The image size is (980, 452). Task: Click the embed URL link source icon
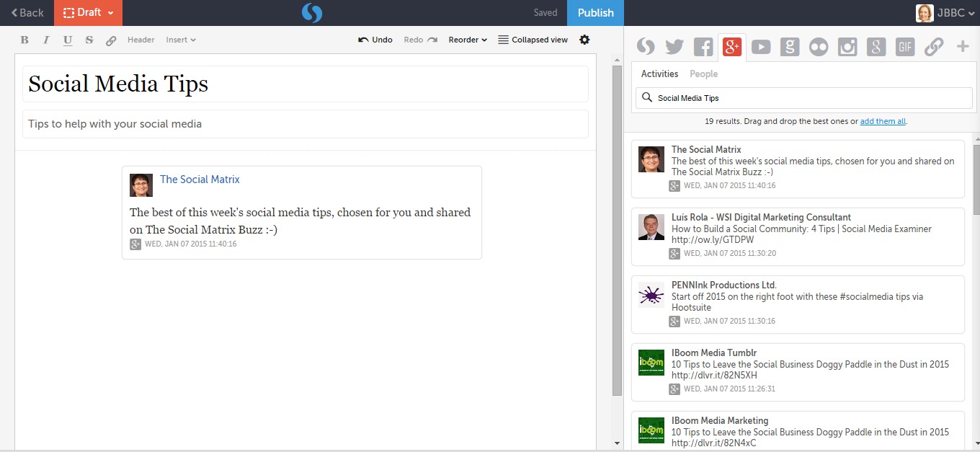[x=934, y=48]
